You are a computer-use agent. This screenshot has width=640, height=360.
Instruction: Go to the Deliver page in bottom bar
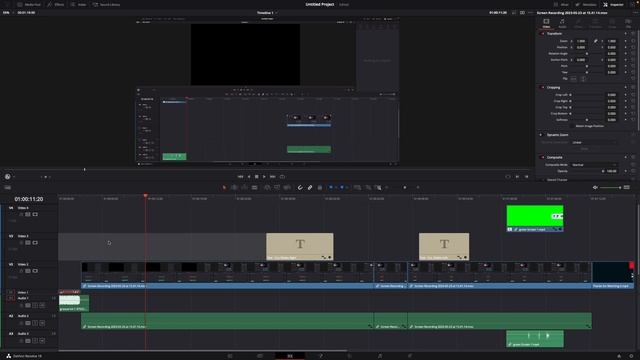410,356
